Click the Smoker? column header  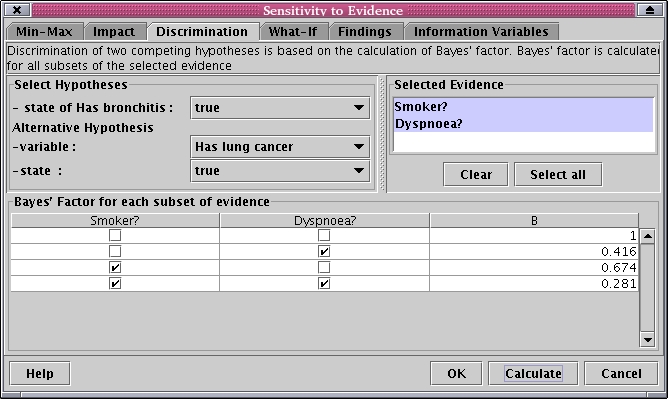coord(115,221)
